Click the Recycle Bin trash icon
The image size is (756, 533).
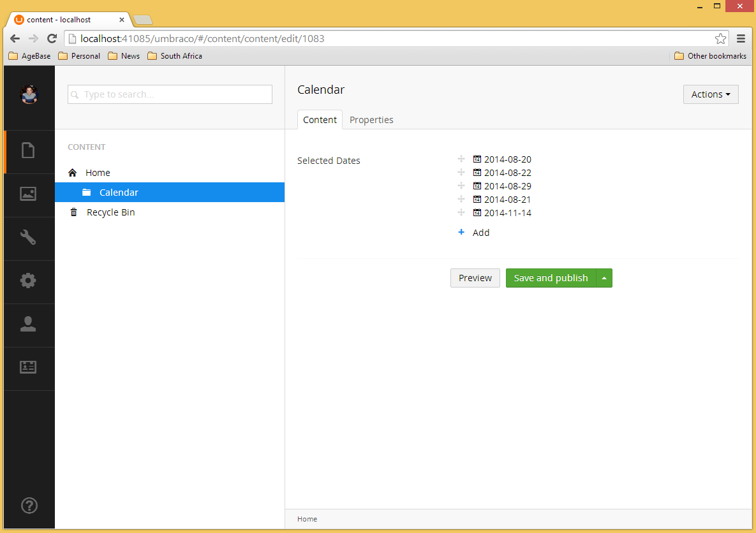(x=74, y=212)
